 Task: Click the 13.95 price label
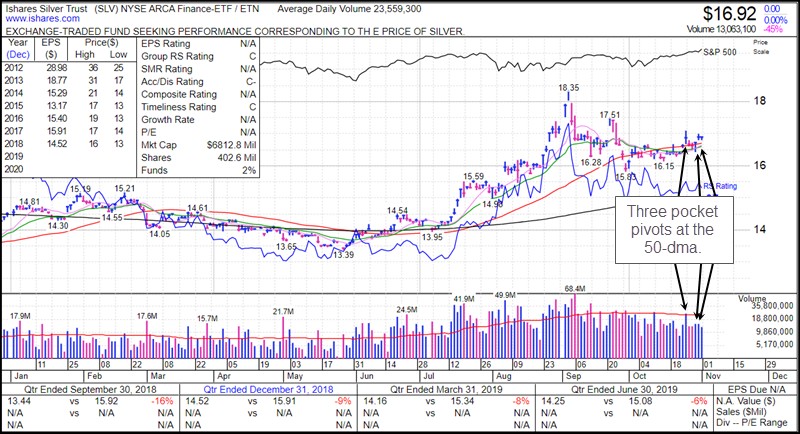point(432,237)
